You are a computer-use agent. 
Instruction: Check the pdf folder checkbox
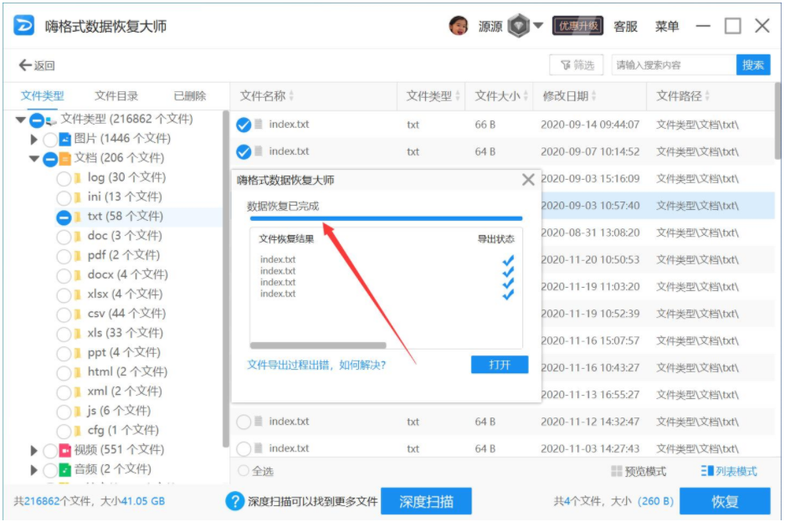coord(64,256)
